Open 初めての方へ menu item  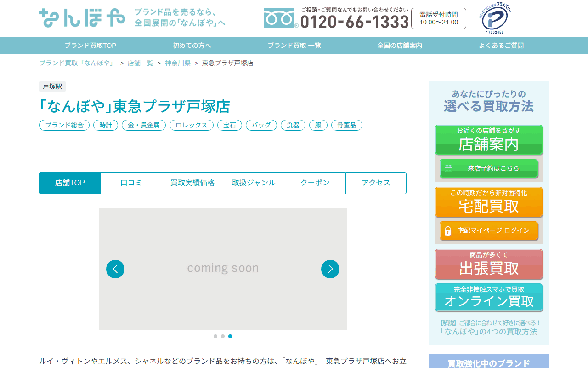point(192,46)
